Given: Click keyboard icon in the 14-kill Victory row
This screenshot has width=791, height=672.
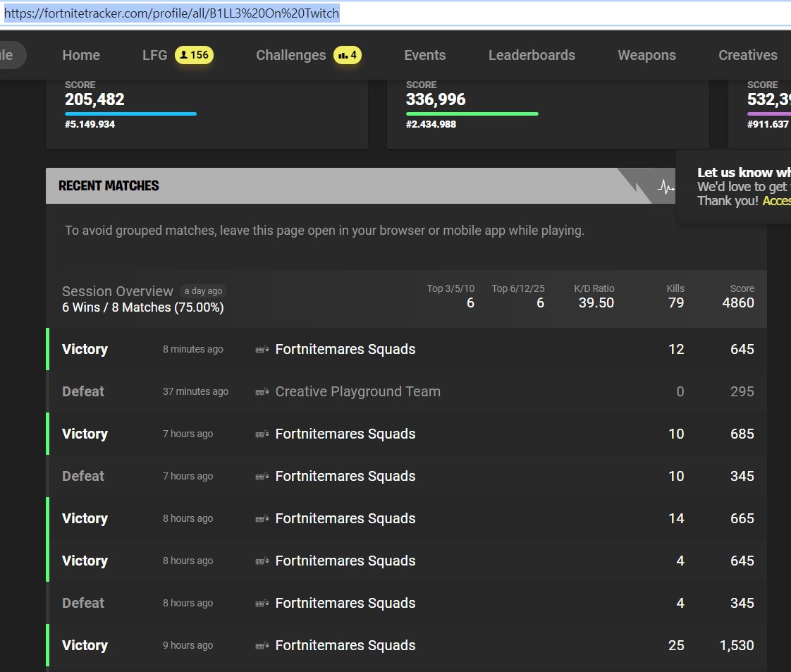Looking at the screenshot, I should click(x=262, y=519).
